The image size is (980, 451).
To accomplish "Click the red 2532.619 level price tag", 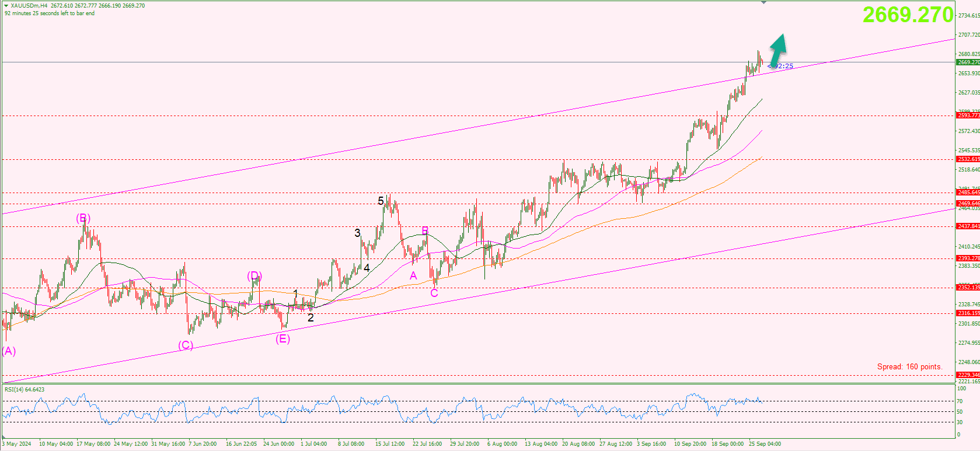I will click(x=968, y=159).
